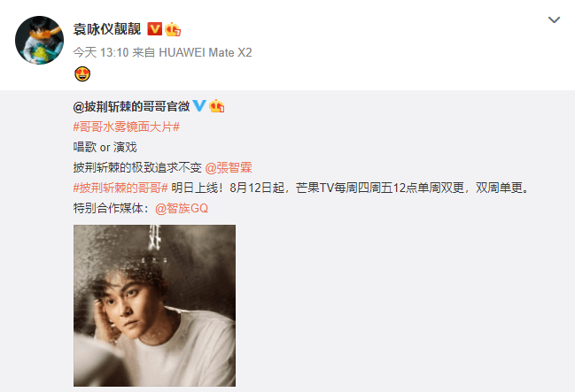Viewport: 575px width, 392px height.
Task: Open the 袁咏仪靓靓 profile name
Action: pyautogui.click(x=107, y=29)
